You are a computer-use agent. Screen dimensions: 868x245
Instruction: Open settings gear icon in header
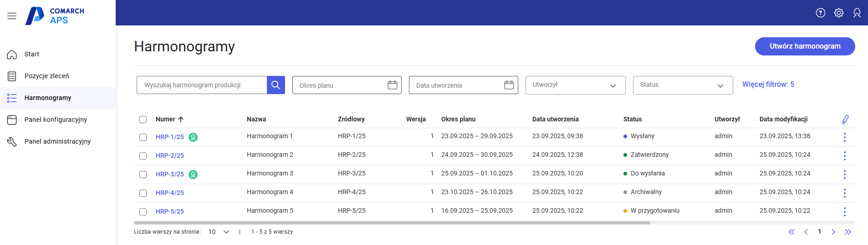838,13
